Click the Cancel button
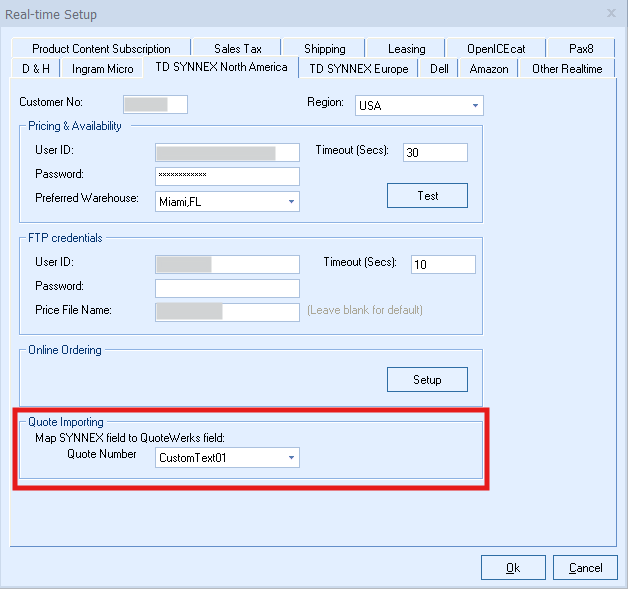Image resolution: width=628 pixels, height=589 pixels. [x=585, y=567]
